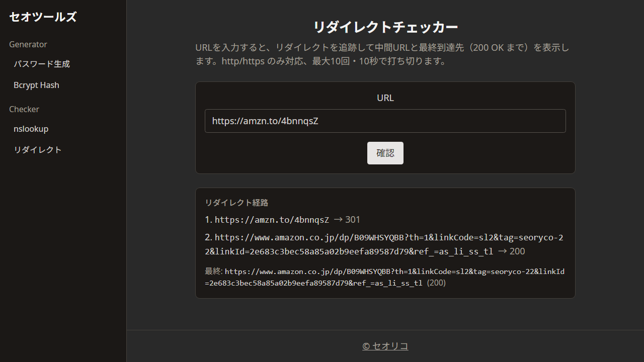The height and width of the screenshot is (362, 644).
Task: Select nslookup from Checker section
Action: click(31, 129)
